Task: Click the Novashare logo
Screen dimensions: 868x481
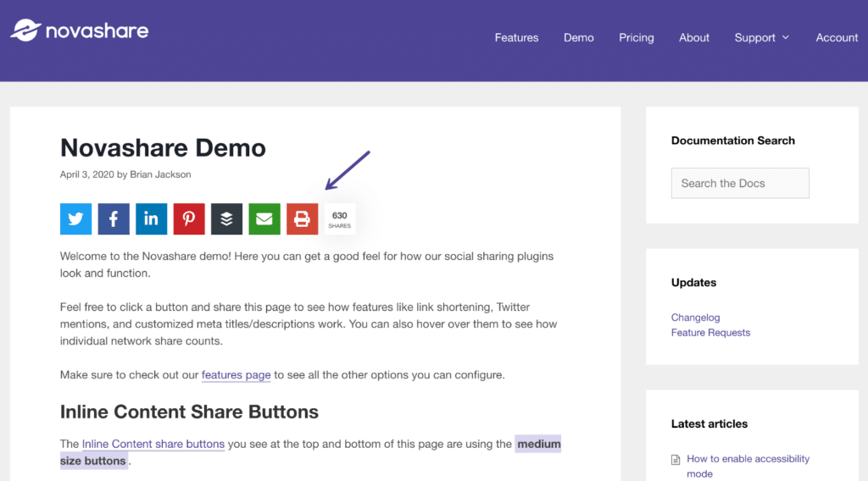Action: click(79, 30)
